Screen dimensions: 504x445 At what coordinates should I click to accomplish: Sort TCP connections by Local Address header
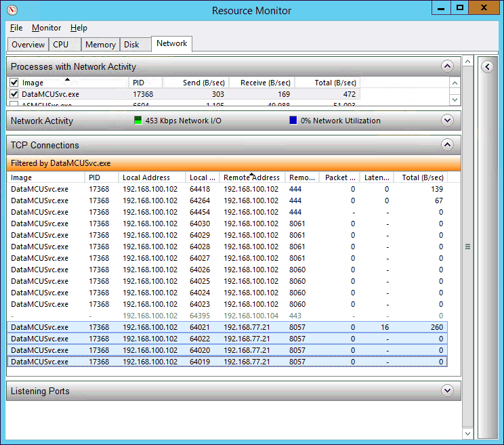152,177
